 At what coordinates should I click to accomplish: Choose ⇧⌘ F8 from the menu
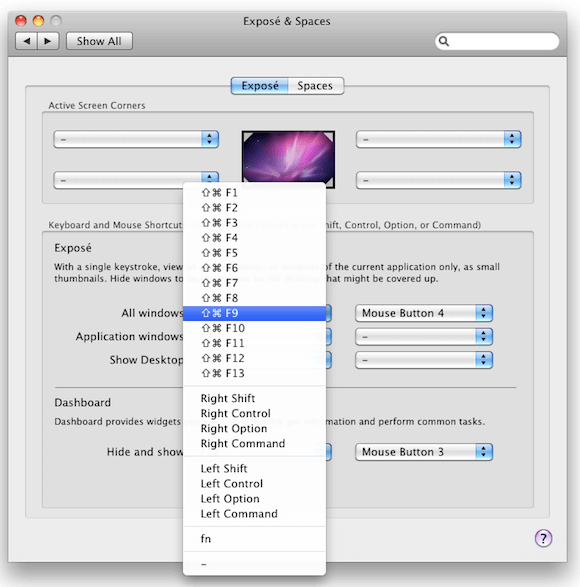pos(254,298)
